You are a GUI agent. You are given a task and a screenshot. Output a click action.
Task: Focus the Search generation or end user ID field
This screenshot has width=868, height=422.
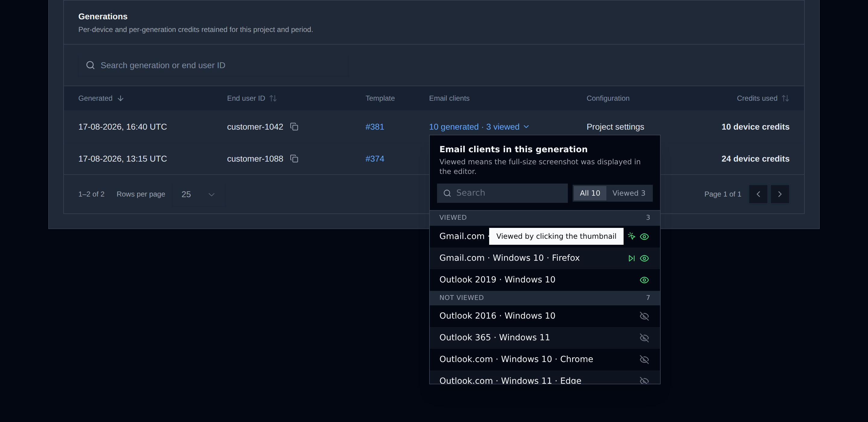point(213,65)
